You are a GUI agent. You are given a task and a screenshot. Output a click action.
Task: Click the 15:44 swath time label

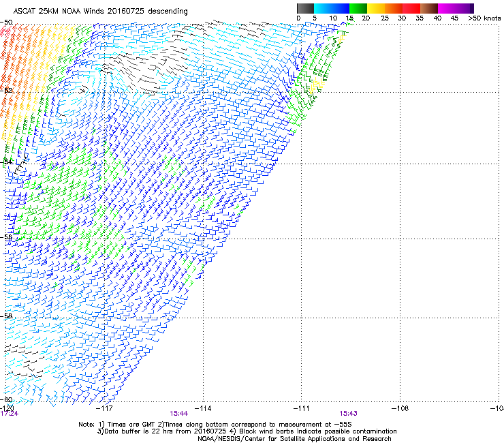coord(178,414)
